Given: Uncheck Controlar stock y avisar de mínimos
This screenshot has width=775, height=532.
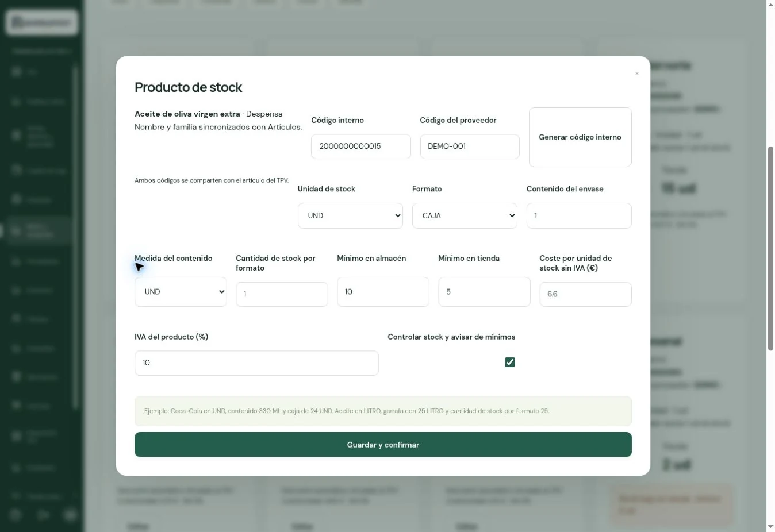Looking at the screenshot, I should [510, 362].
